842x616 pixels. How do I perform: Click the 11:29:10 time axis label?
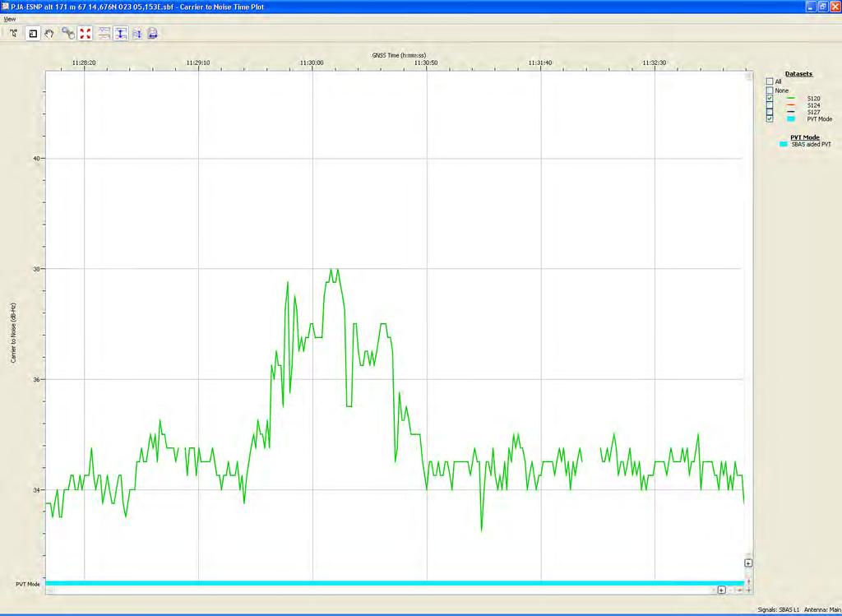[198, 63]
